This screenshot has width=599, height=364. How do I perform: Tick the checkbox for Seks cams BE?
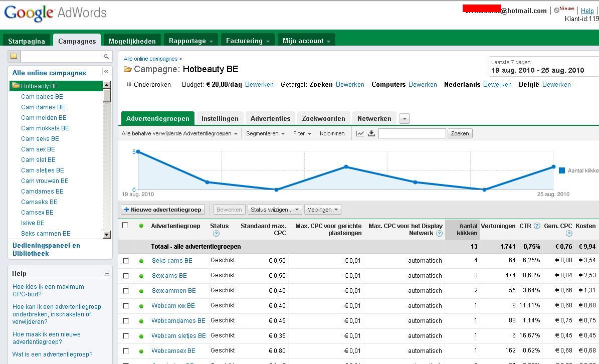point(126,261)
